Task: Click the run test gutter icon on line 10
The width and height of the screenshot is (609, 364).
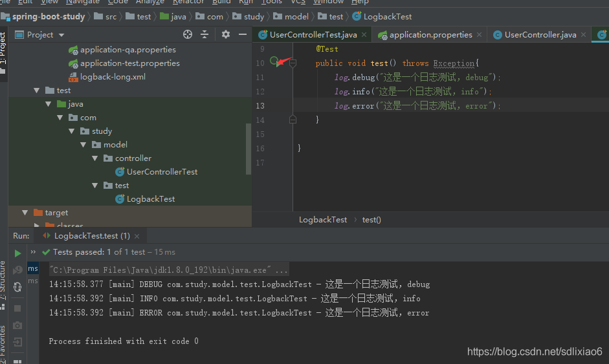Action: tap(274, 61)
